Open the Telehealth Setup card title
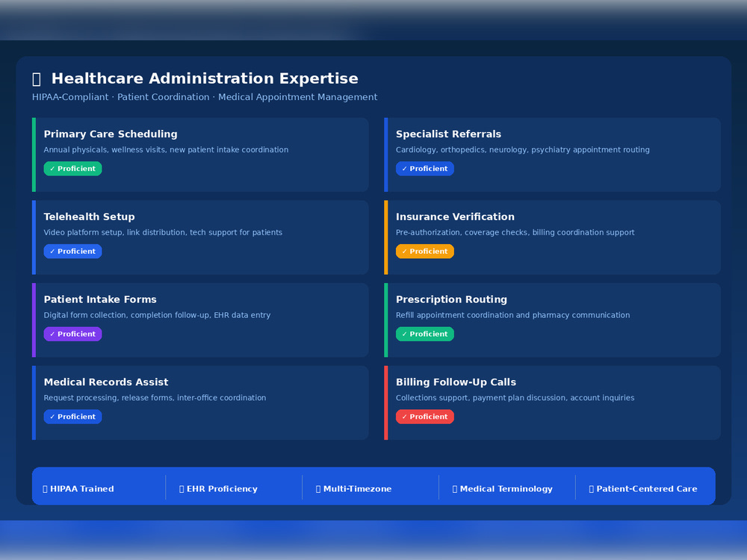 [x=89, y=217]
